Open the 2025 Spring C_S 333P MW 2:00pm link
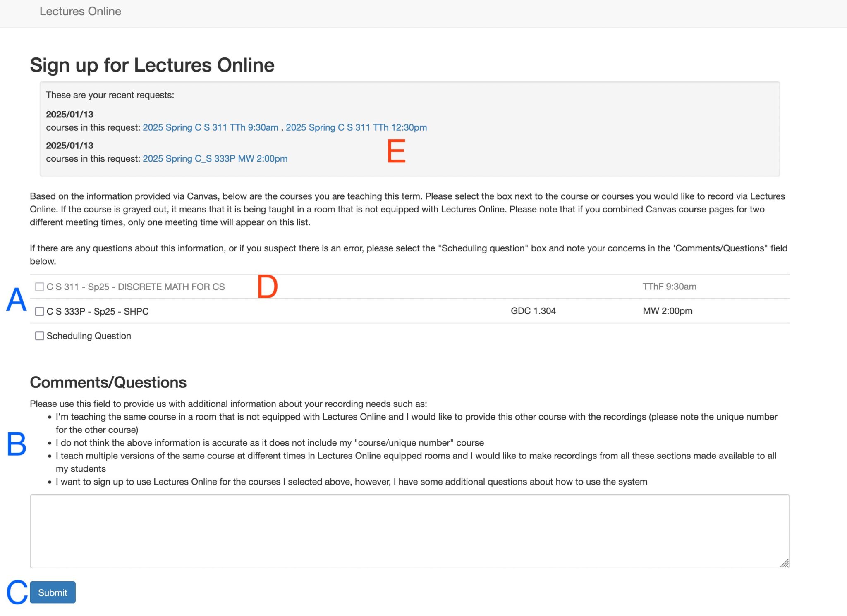This screenshot has height=616, width=847. click(x=215, y=158)
